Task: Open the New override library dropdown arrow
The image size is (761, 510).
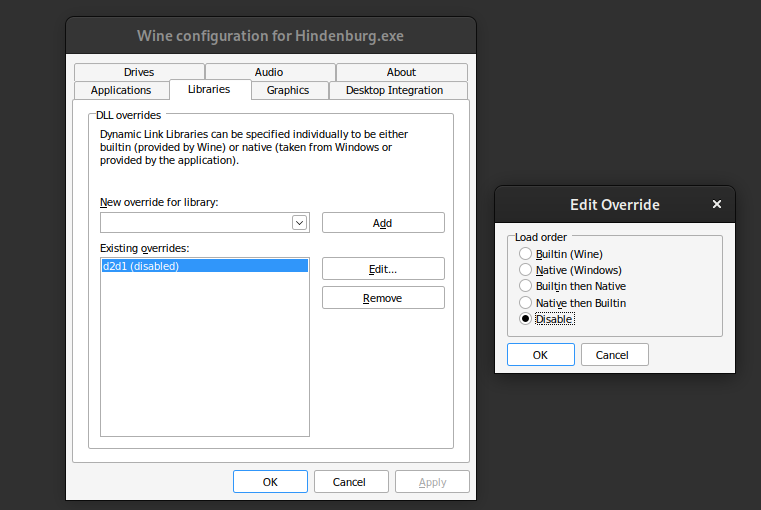Action: tap(299, 223)
